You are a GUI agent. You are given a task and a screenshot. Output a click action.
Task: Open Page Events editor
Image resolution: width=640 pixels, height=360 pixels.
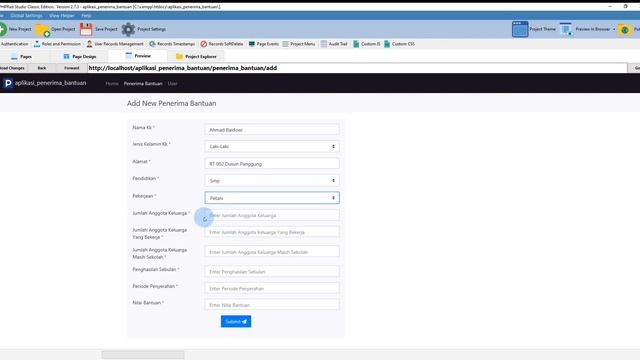click(264, 44)
